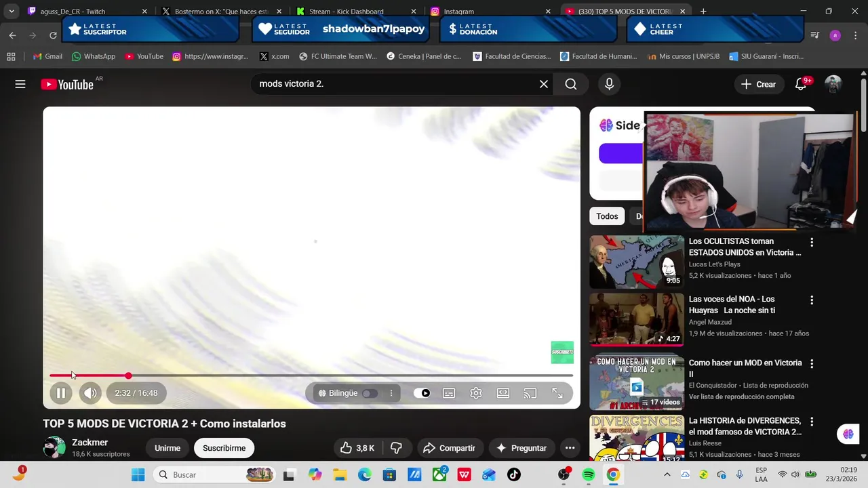
Task: Go back with the browser arrow
Action: coord(12,35)
